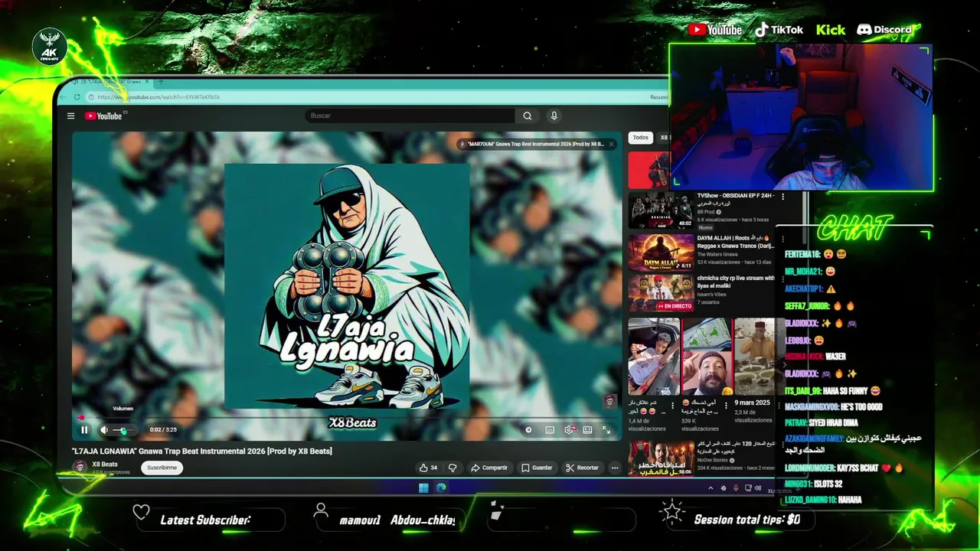Open the X8 Beats channel avatar
Image resolution: width=980 pixels, height=551 pixels.
(80, 467)
